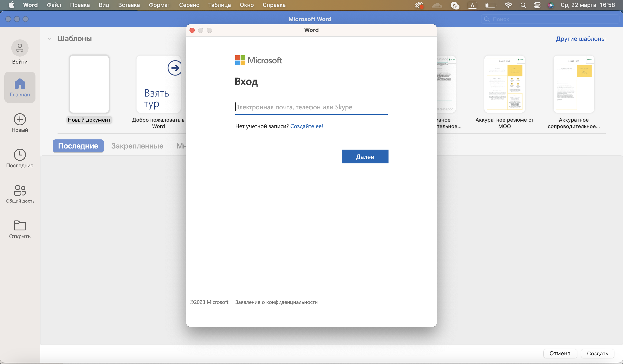Open the Вставка menu
623x364 pixels.
click(129, 5)
